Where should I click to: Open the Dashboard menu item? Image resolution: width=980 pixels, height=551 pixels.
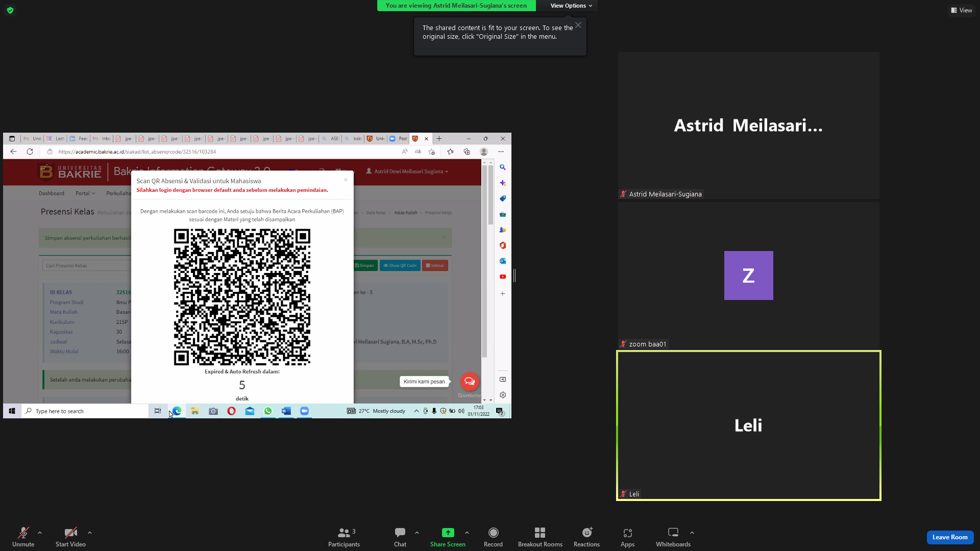(x=52, y=193)
